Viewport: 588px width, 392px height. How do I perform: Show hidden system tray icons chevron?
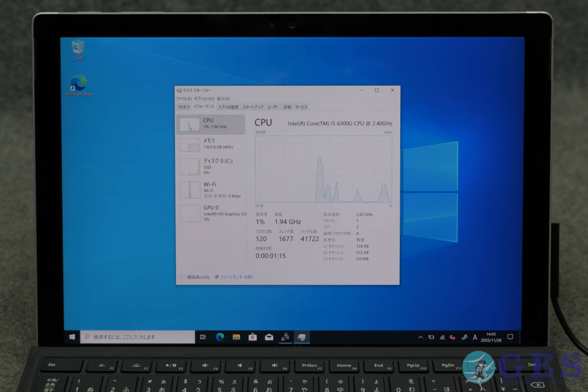[420, 337]
